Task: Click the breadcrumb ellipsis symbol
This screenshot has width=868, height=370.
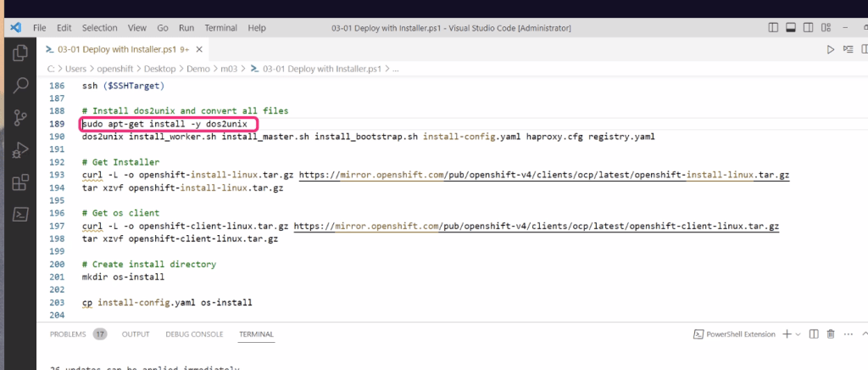Action: pos(395,69)
